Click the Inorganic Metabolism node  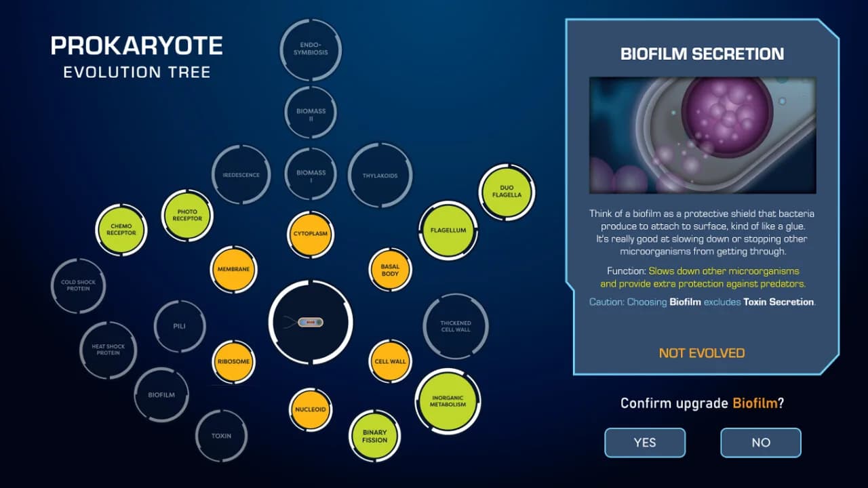tap(448, 401)
